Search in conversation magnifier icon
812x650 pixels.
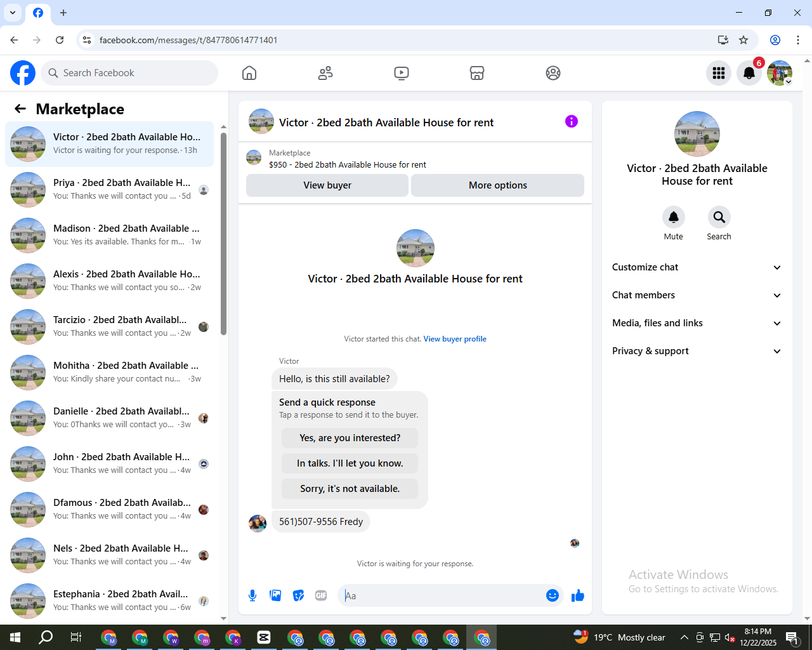click(719, 217)
